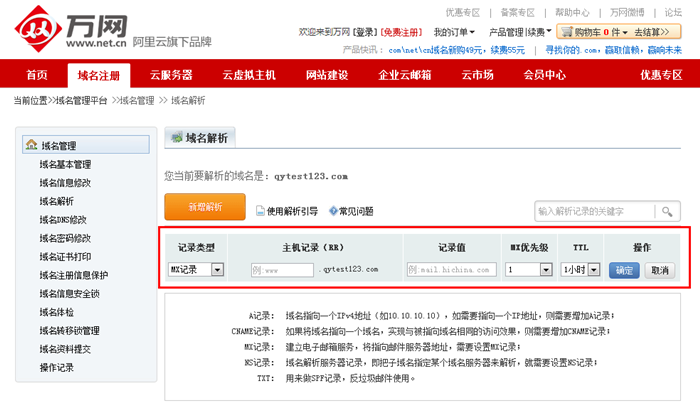Open the 网站建设 nav tab
This screenshot has width=700, height=405.
click(x=327, y=75)
